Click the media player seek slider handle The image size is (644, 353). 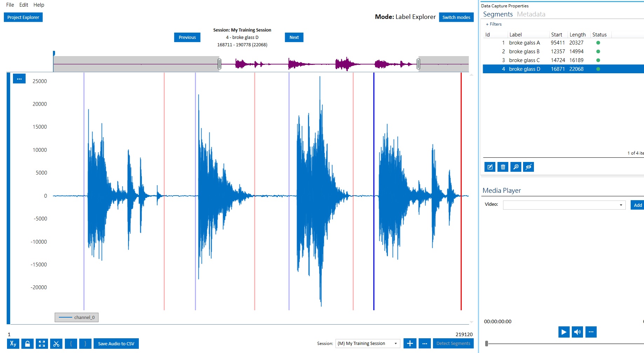487,344
